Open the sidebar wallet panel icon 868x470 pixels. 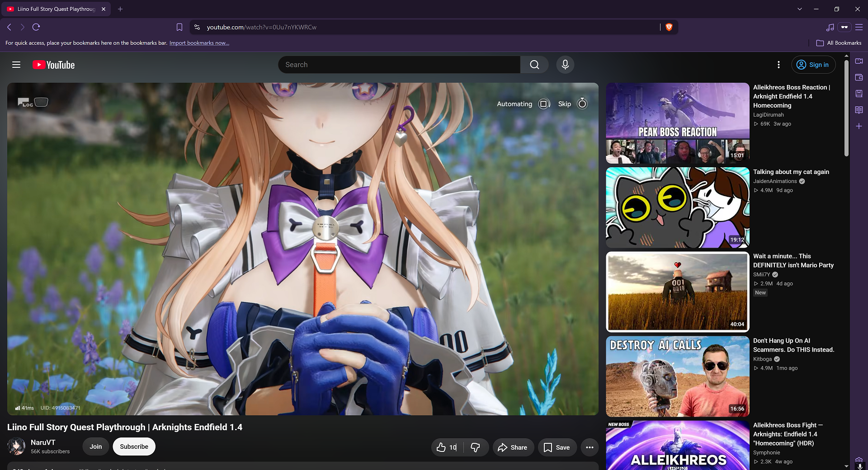pyautogui.click(x=859, y=77)
